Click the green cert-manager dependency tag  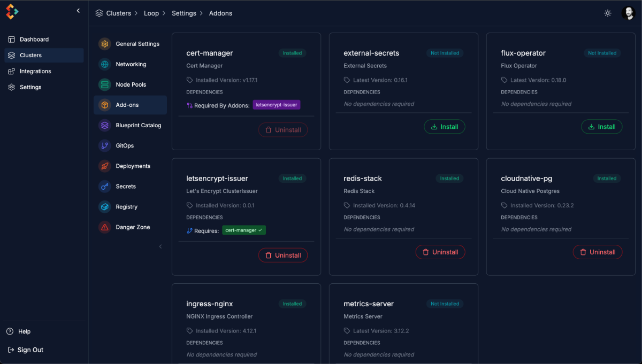click(x=244, y=230)
